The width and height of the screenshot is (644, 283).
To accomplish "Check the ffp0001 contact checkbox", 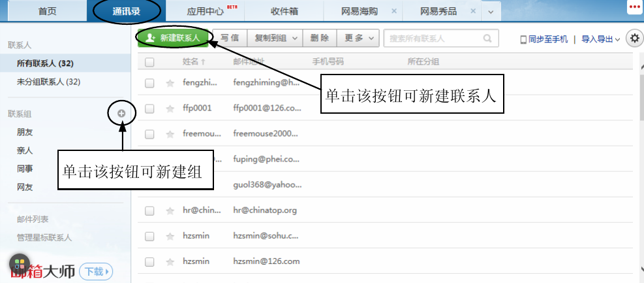I will click(149, 108).
